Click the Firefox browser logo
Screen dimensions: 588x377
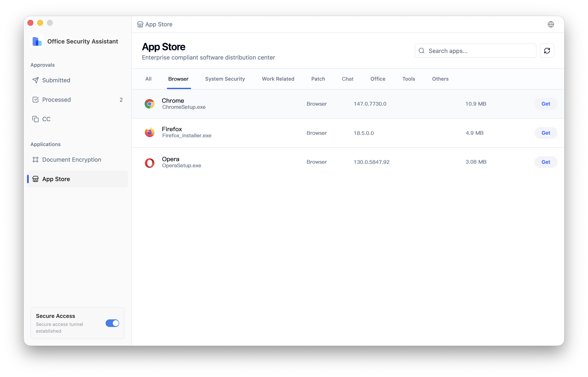pyautogui.click(x=149, y=132)
